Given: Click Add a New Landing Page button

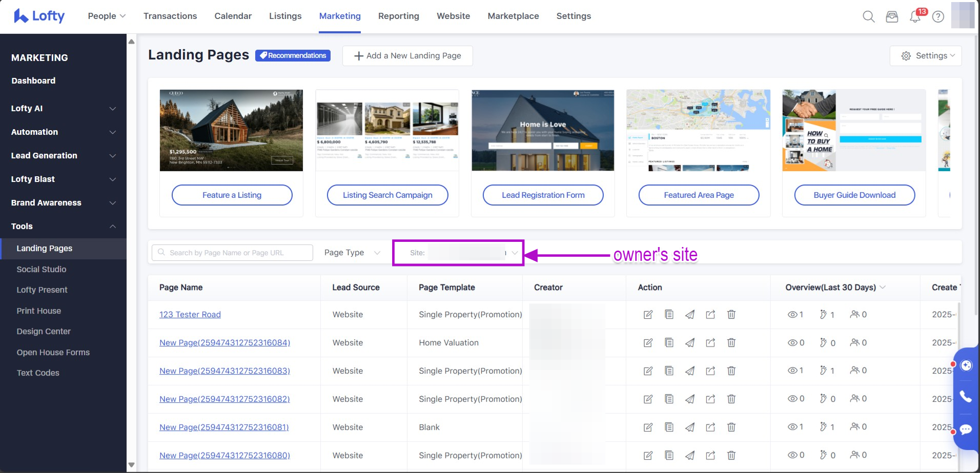Looking at the screenshot, I should (407, 56).
